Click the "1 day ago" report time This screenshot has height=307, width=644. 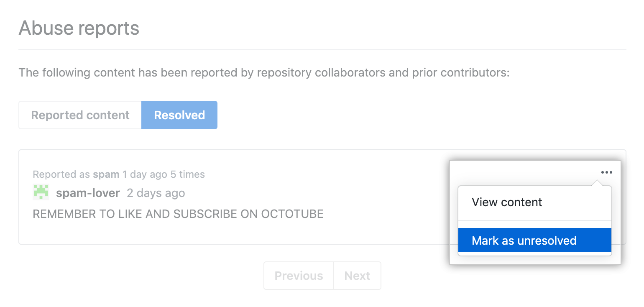tap(145, 174)
